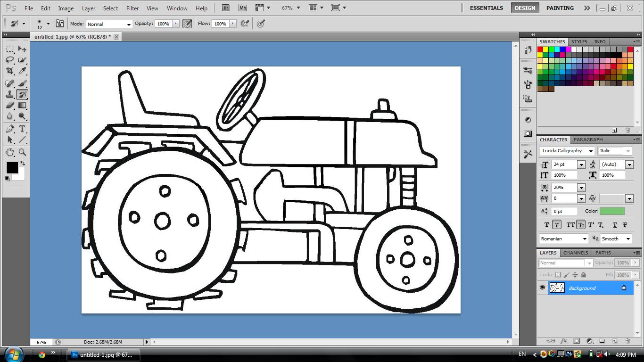Viewport: 644px width, 362px height.
Task: Select the Brush tool
Action: 22,83
